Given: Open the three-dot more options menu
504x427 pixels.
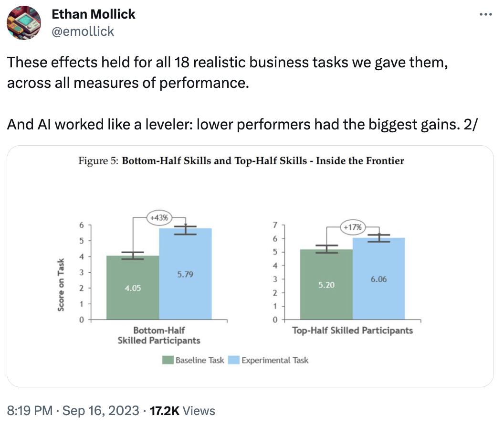Looking at the screenshot, I should pyautogui.click(x=485, y=14).
